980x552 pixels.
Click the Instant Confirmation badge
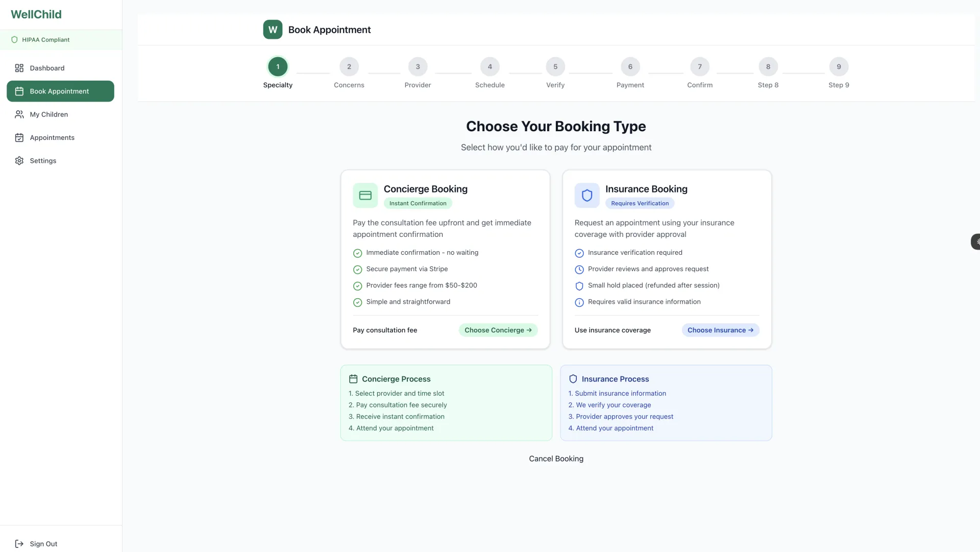click(x=418, y=203)
